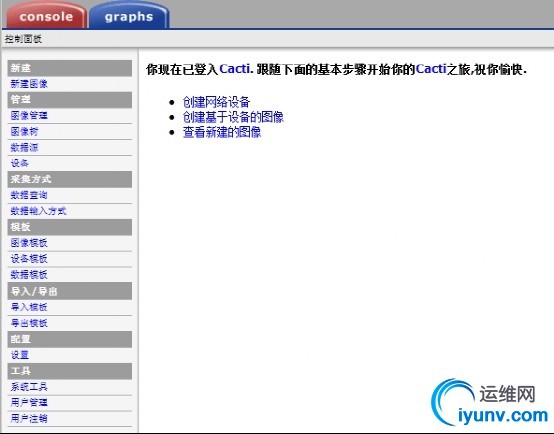This screenshot has width=554, height=434.
Task: Open 图像模板 in the sidebar
Action: click(29, 243)
